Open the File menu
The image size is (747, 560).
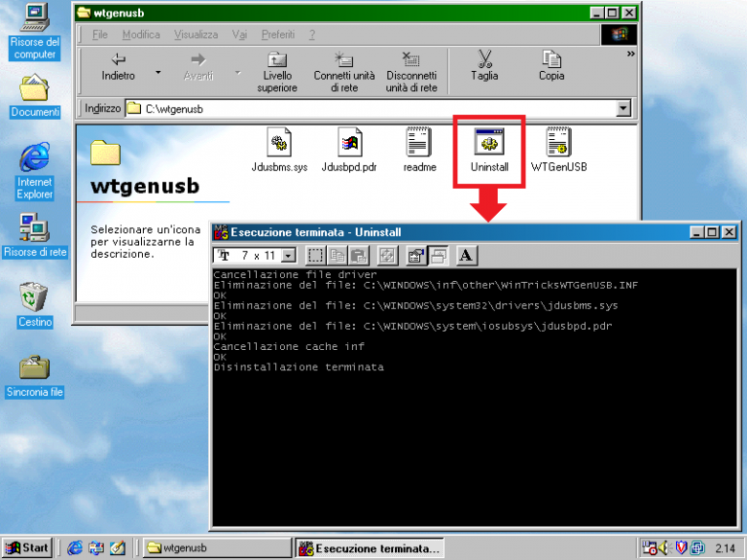(99, 34)
